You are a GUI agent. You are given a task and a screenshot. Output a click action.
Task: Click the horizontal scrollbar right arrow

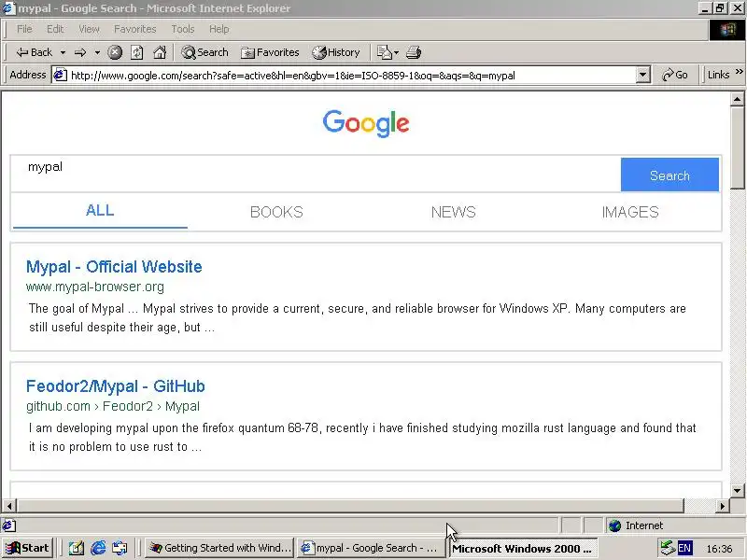tap(723, 506)
